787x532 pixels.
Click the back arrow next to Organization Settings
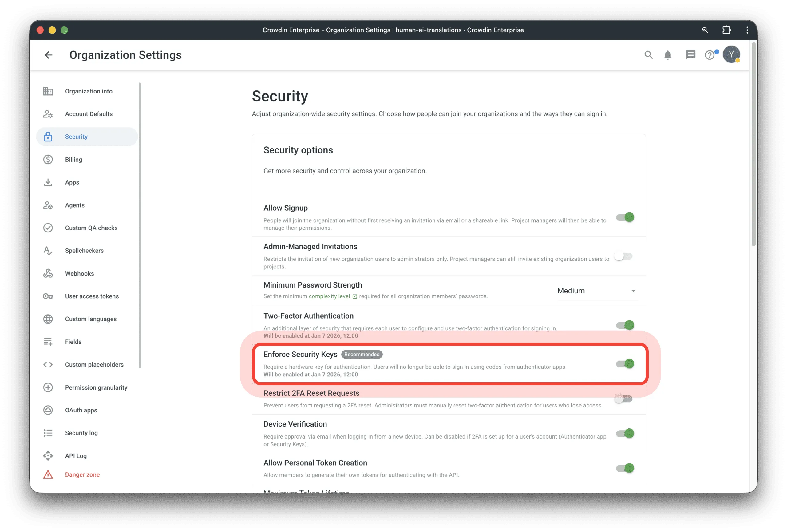(49, 55)
